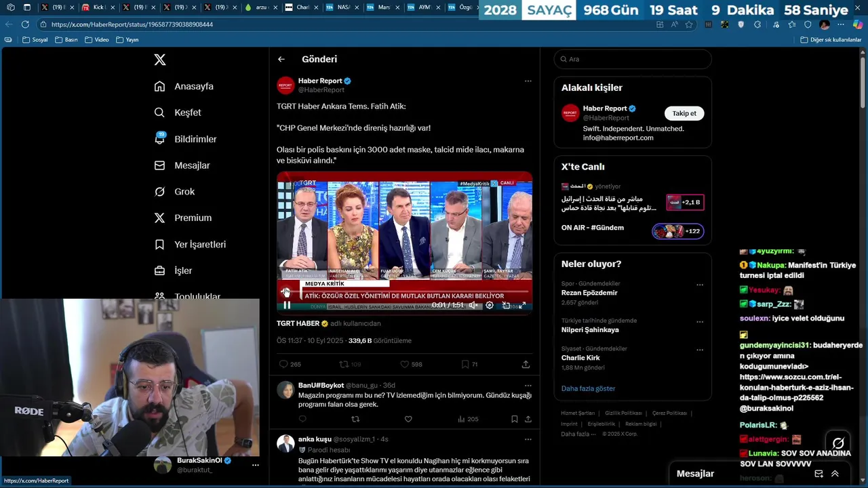Reply to BanU#Boykot comment
This screenshot has width=868, height=488.
tap(302, 419)
